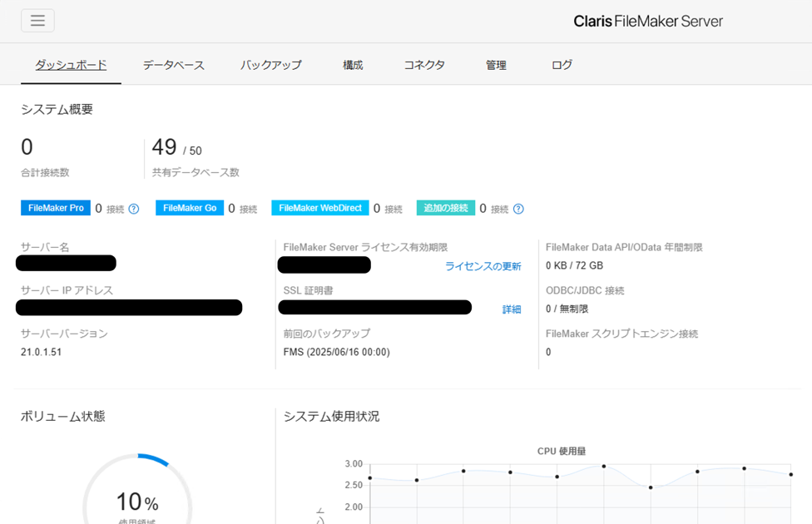Open the バックアップ tab

271,65
